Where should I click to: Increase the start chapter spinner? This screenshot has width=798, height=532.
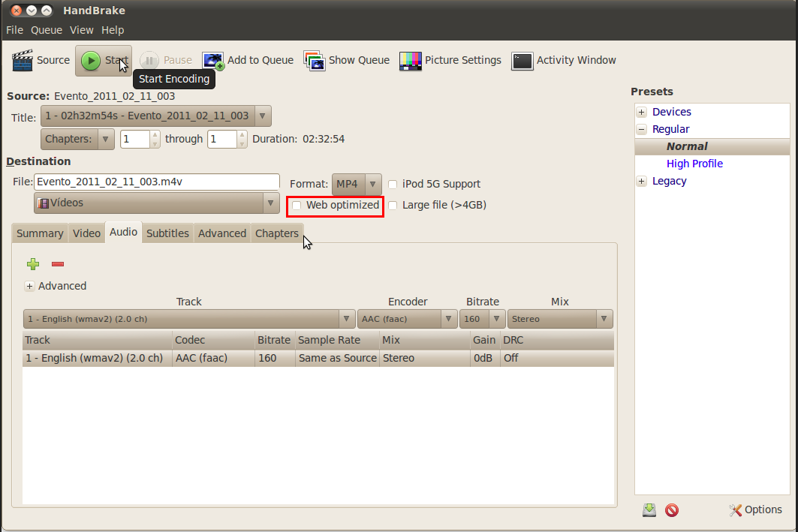click(155, 135)
